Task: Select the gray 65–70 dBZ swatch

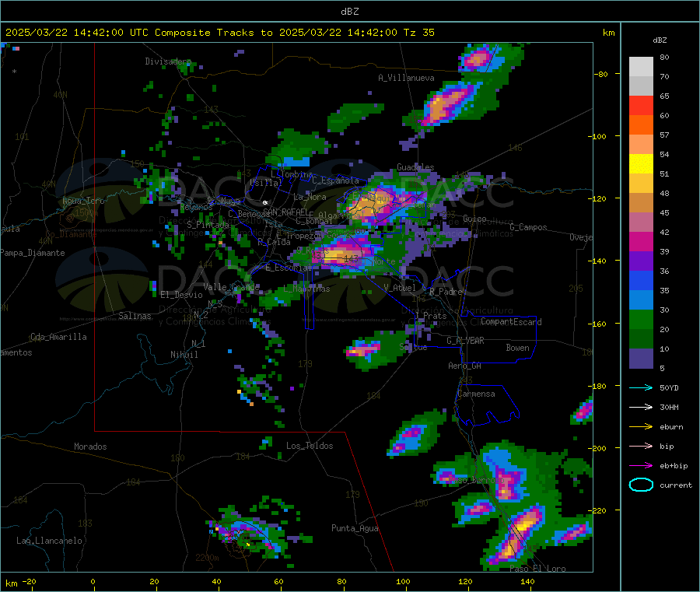Action: click(x=641, y=86)
